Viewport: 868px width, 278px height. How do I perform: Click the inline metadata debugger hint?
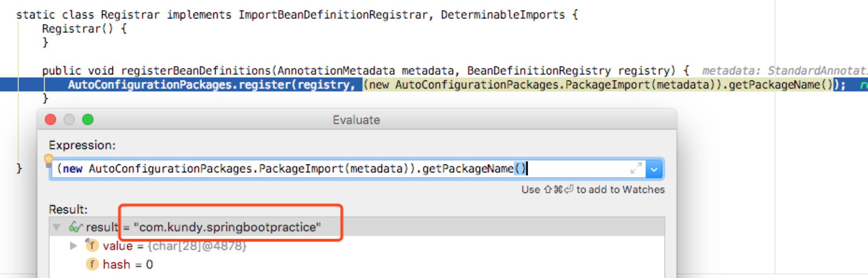point(785,70)
